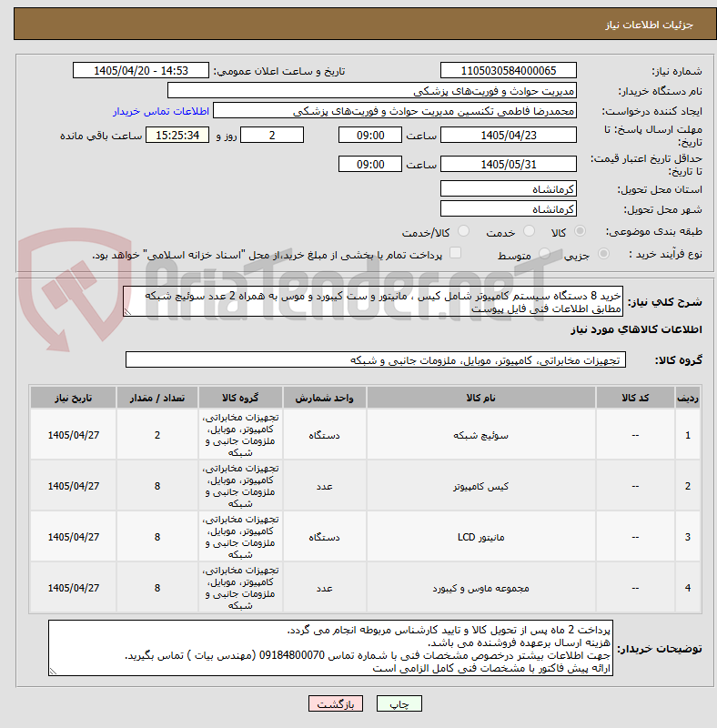Screen dimensions: 717x728
Task: Click item name سوئیچ شبکه
Action: [481, 436]
